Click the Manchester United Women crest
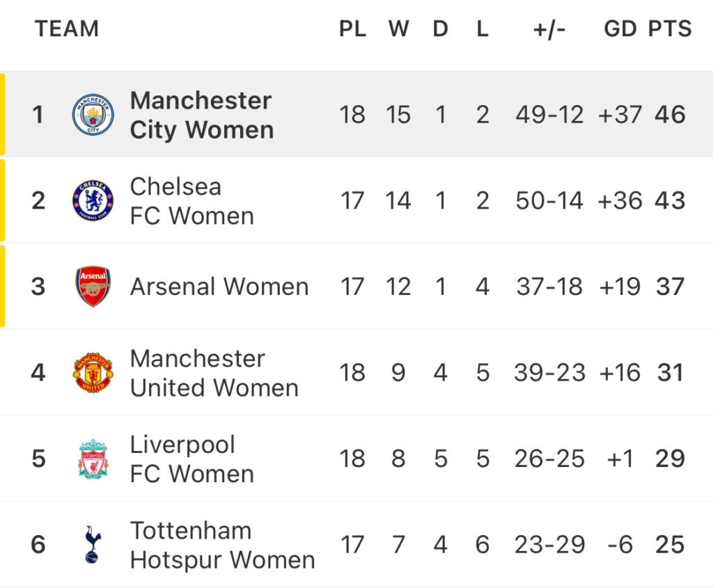Screen dimensions: 713x588 click(x=93, y=372)
